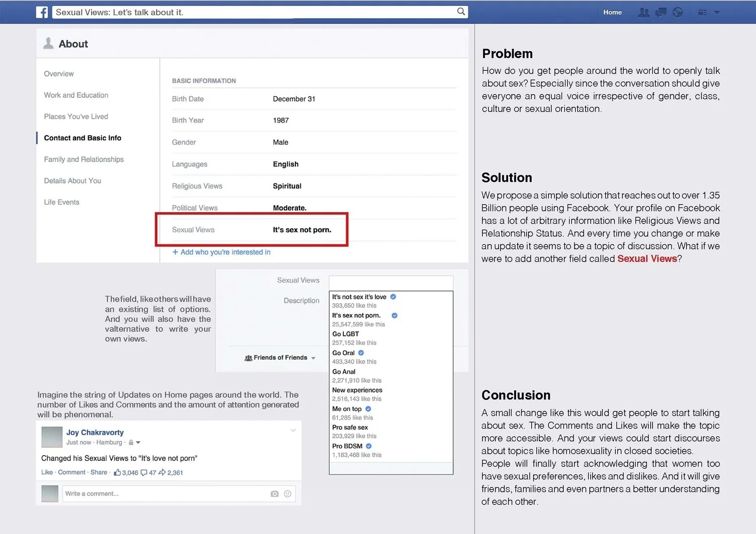Click verified badge next to It's not sex it's love
Viewport: 756px width, 534px height.
(x=393, y=297)
